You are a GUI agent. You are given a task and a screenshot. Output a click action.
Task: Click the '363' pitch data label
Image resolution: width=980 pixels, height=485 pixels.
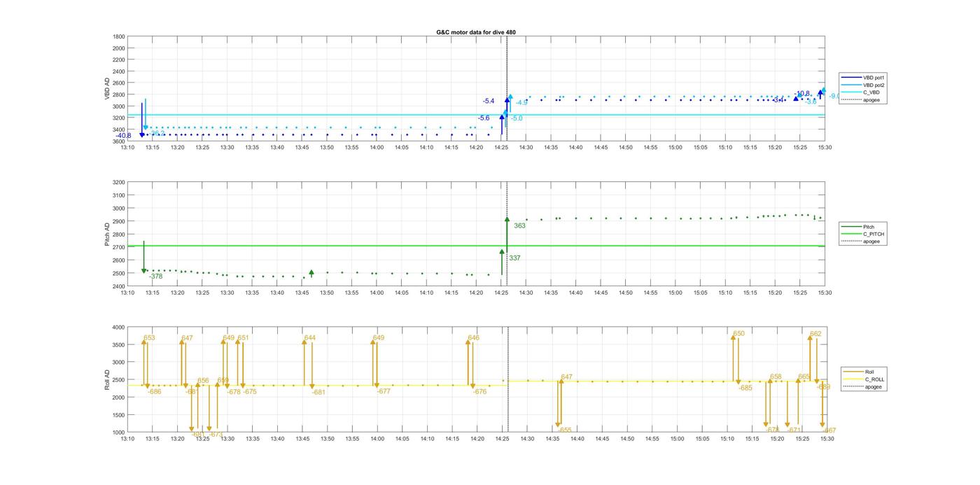pyautogui.click(x=519, y=226)
